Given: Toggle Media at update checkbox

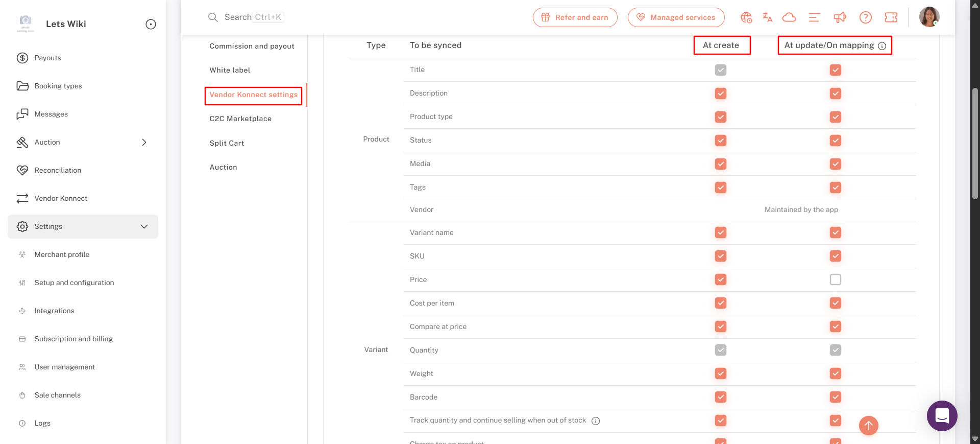Looking at the screenshot, I should coord(836,164).
